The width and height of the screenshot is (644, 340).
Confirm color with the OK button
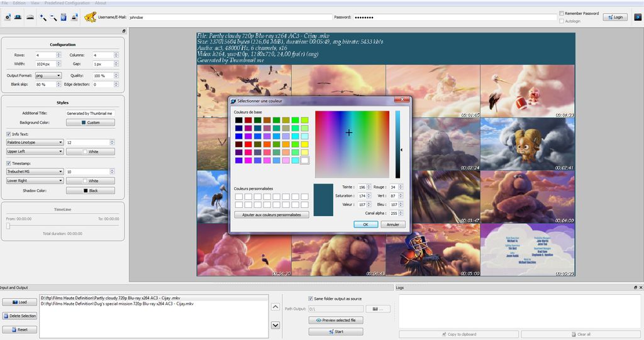pyautogui.click(x=365, y=224)
